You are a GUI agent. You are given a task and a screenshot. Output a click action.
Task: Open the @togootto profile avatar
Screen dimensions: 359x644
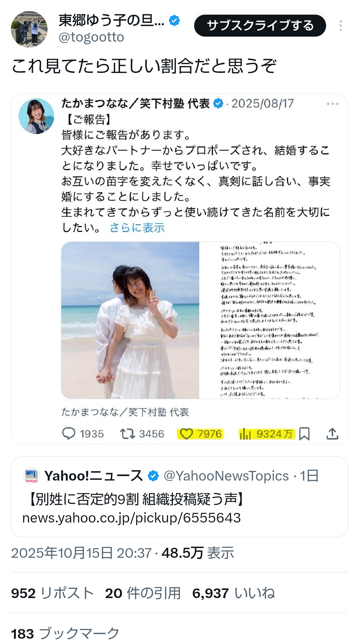29,29
